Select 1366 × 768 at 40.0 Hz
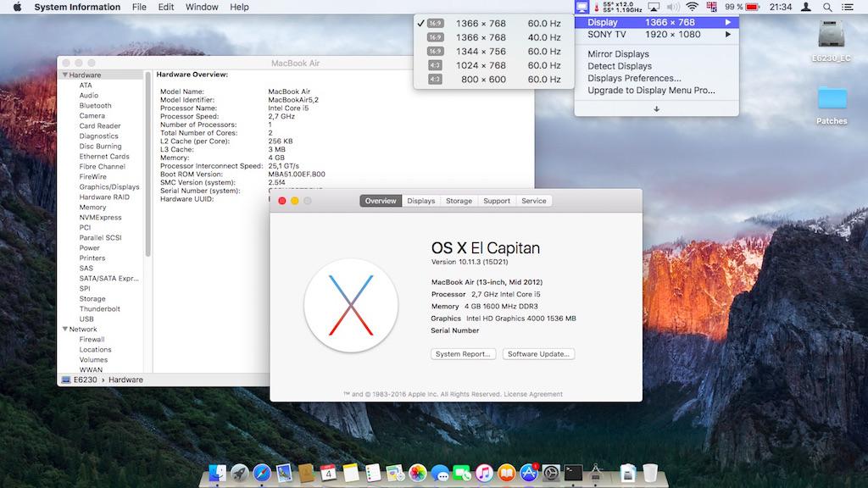This screenshot has height=488, width=868. coord(492,37)
